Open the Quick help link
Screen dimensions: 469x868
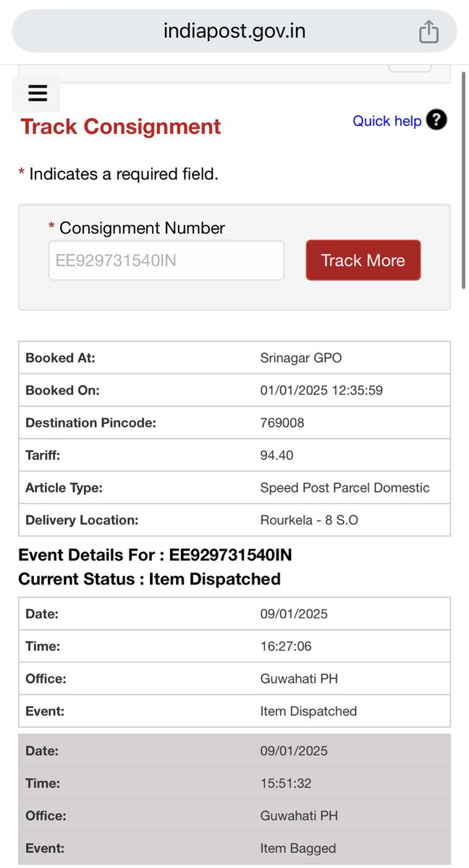(x=386, y=121)
